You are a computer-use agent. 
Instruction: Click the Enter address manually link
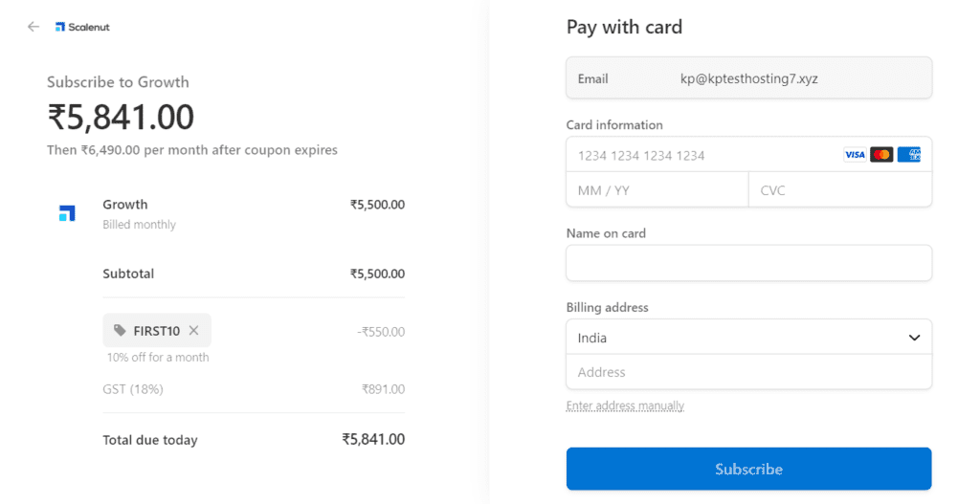point(625,405)
